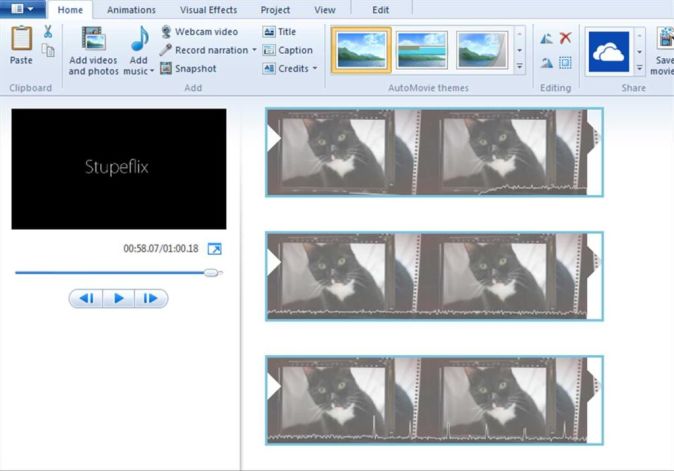The image size is (674, 471).
Task: Open the application file menu button
Action: (22, 9)
